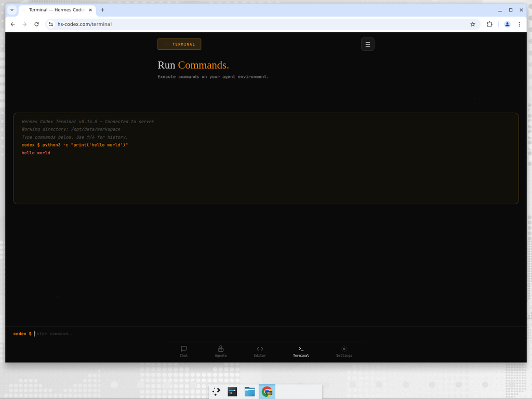Image resolution: width=532 pixels, height=399 pixels.
Task: Open the terminal app icon in taskbar
Action: [232, 392]
